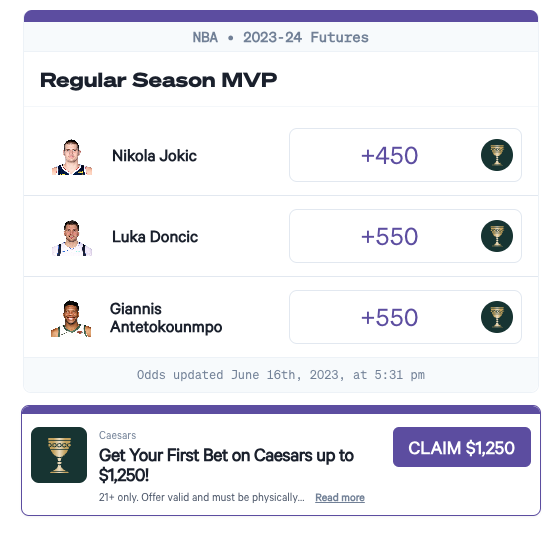Image resolution: width=558 pixels, height=536 pixels.
Task: Click Caesars trophy icon in Luka Doncic row
Action: [x=497, y=236]
